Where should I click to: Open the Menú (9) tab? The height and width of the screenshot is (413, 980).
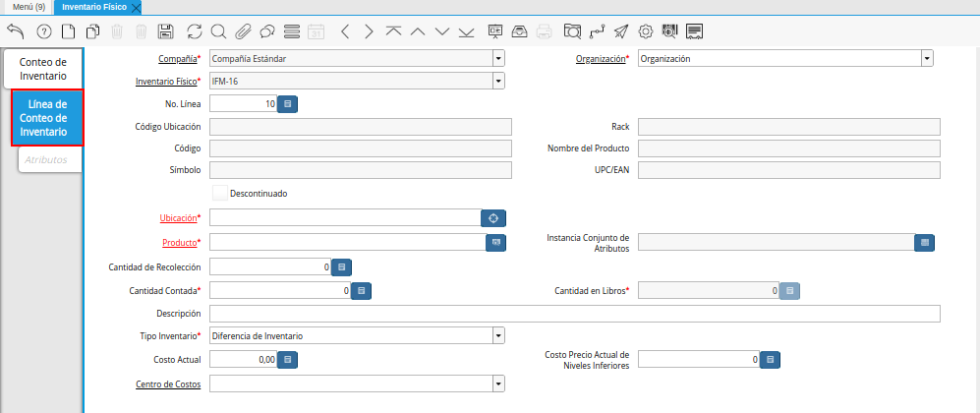click(x=29, y=7)
